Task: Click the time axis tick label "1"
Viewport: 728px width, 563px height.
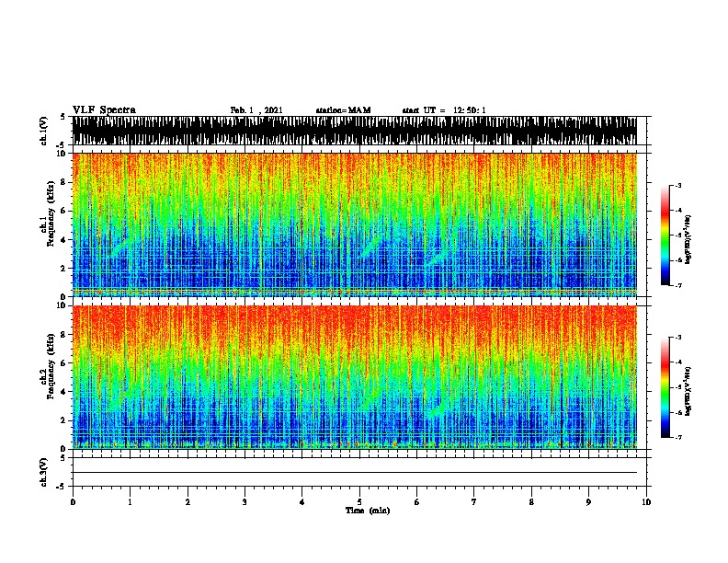Action: [x=130, y=502]
